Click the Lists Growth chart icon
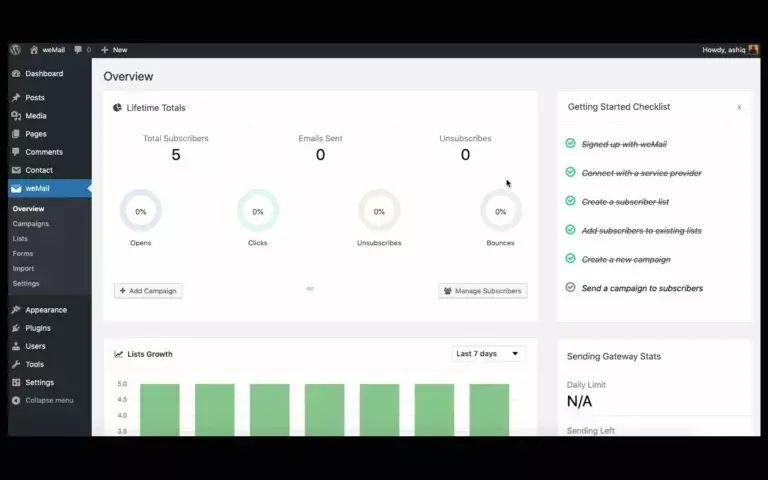The image size is (768, 480). point(119,354)
